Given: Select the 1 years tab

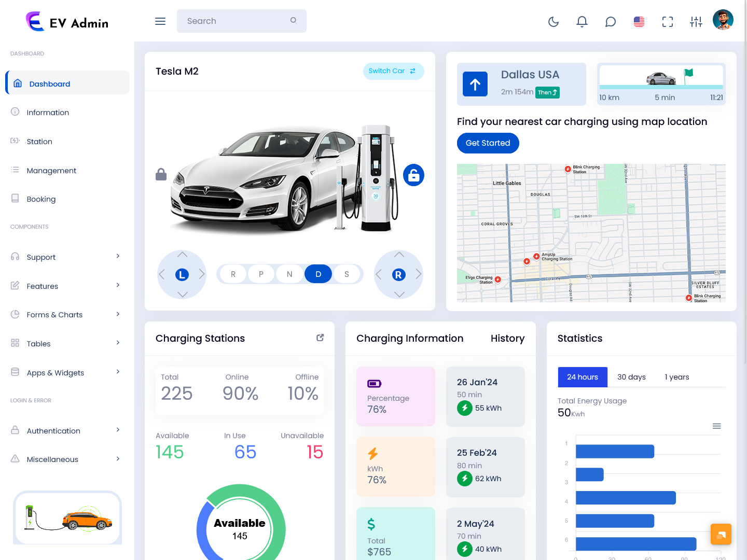Looking at the screenshot, I should 677,377.
